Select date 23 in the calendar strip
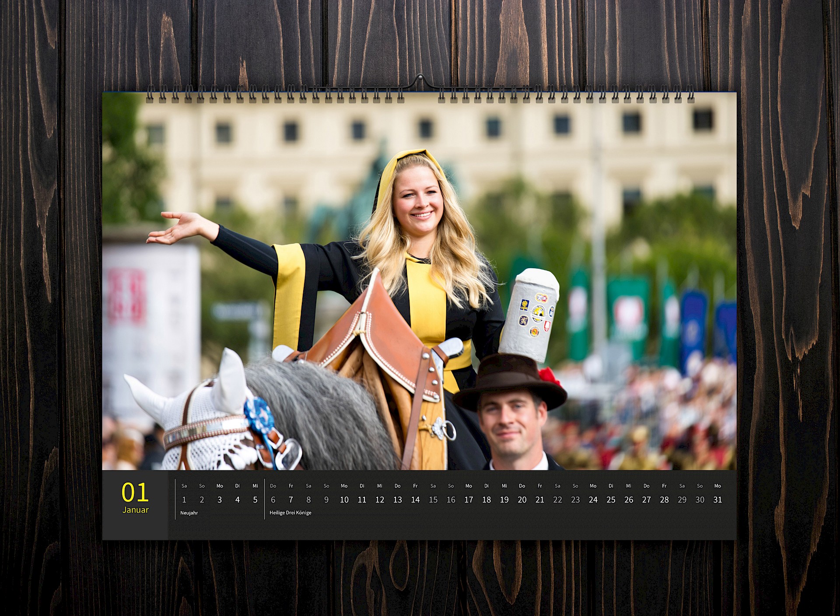Viewport: 840px width, 616px height. tap(575, 500)
